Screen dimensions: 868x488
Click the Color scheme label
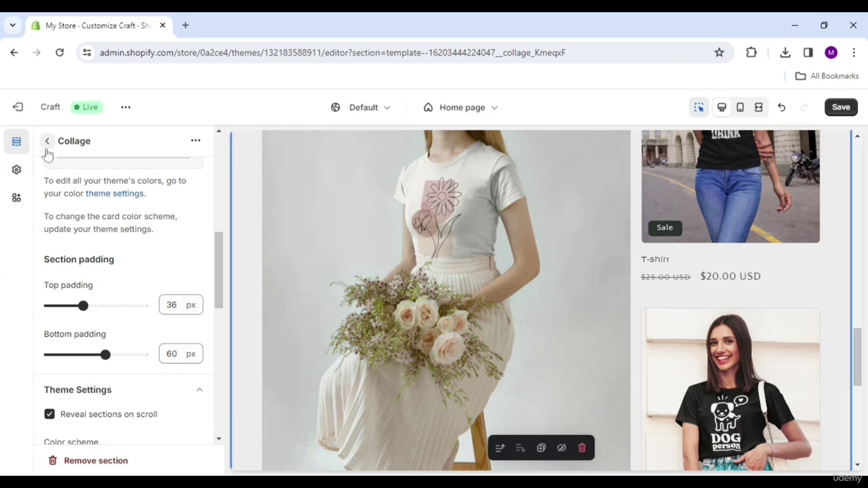[71, 442]
